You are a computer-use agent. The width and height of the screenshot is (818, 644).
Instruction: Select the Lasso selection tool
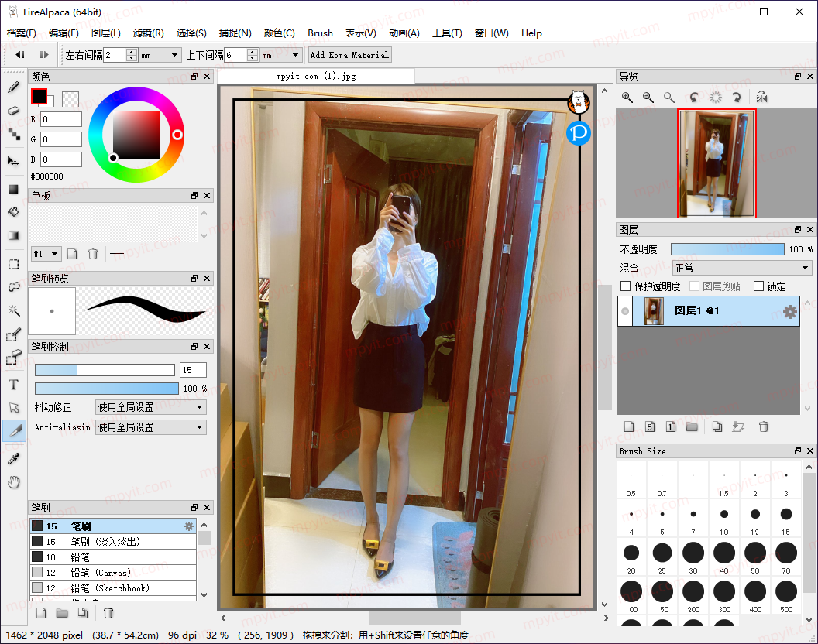click(x=14, y=287)
